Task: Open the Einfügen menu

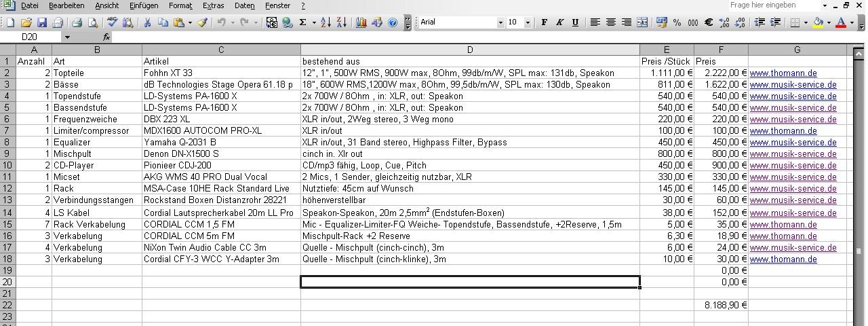Action: click(x=144, y=5)
